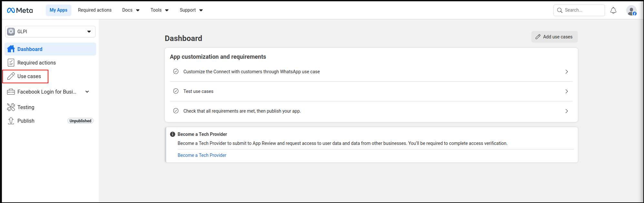Open Required actions in top navigation

click(95, 10)
